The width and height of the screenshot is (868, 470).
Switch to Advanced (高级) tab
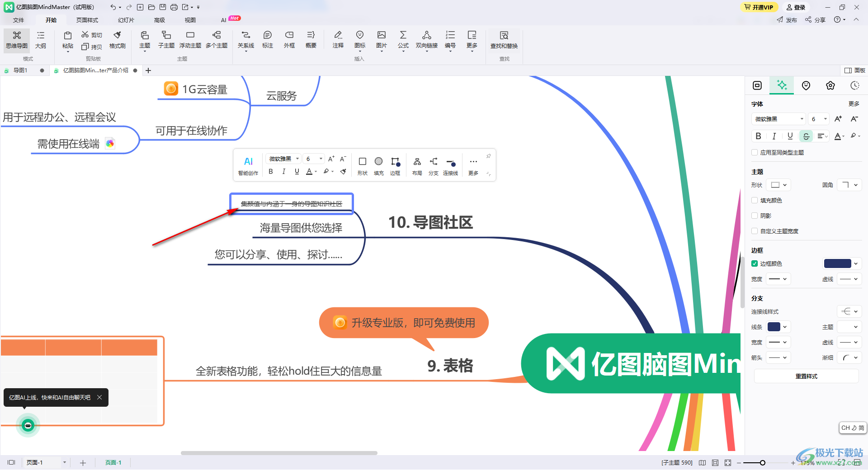tap(160, 20)
